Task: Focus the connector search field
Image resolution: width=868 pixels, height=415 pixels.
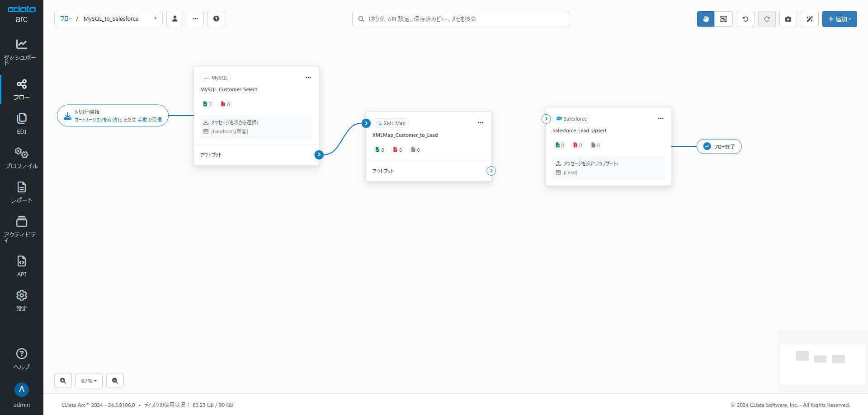Action: tap(460, 19)
